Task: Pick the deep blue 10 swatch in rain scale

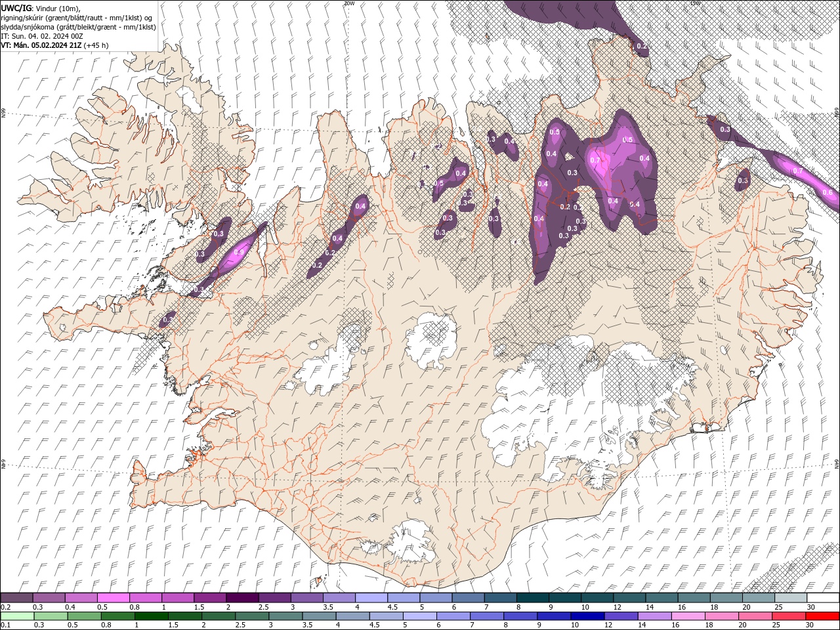Action: point(587,616)
